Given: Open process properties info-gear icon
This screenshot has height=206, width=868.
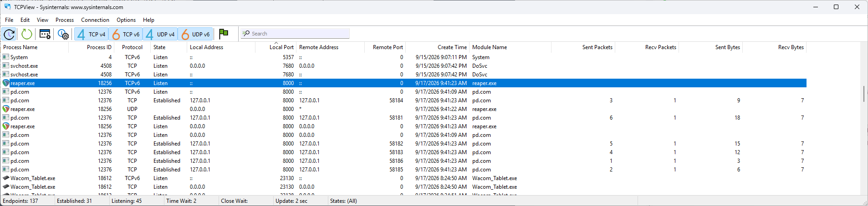Looking at the screenshot, I should [63, 34].
